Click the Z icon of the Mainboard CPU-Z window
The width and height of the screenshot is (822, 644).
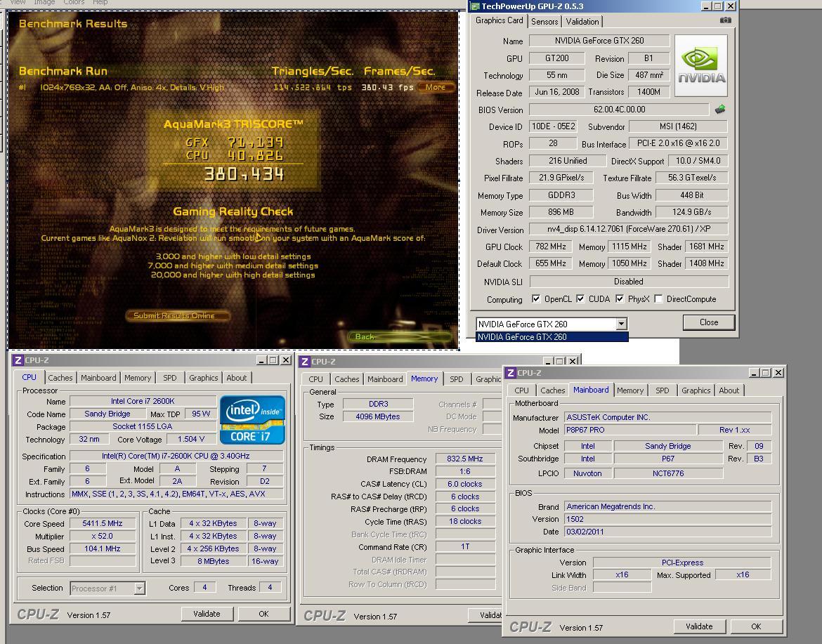(511, 373)
